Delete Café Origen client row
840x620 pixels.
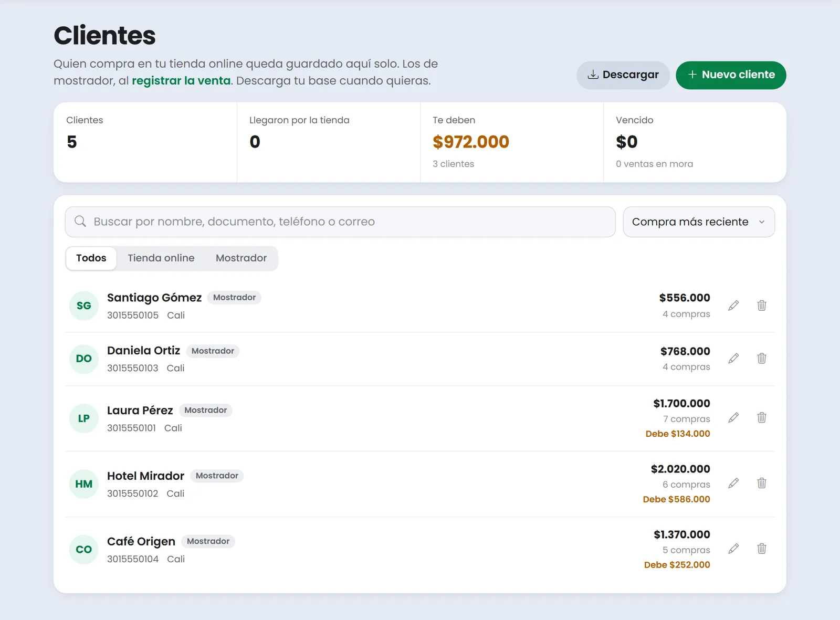762,549
